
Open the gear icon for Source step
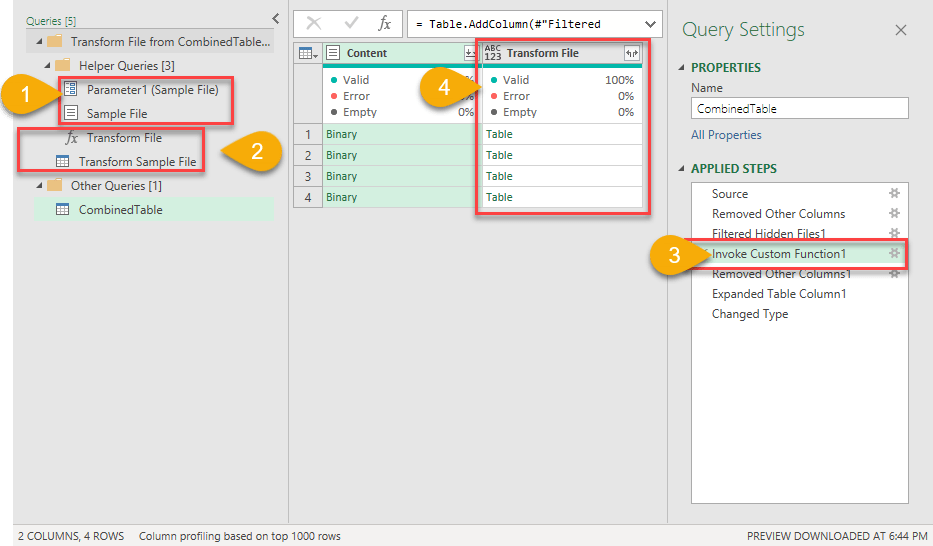point(895,194)
